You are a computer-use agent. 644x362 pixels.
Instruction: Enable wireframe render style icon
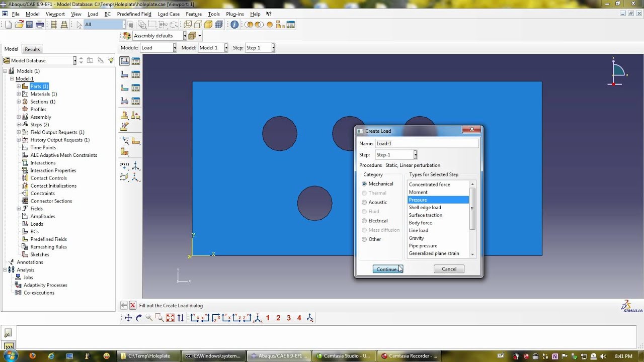pyautogui.click(x=188, y=25)
